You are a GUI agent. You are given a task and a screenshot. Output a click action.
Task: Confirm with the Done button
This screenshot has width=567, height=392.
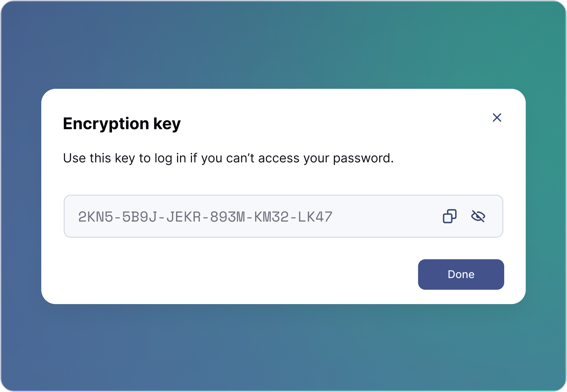click(461, 274)
